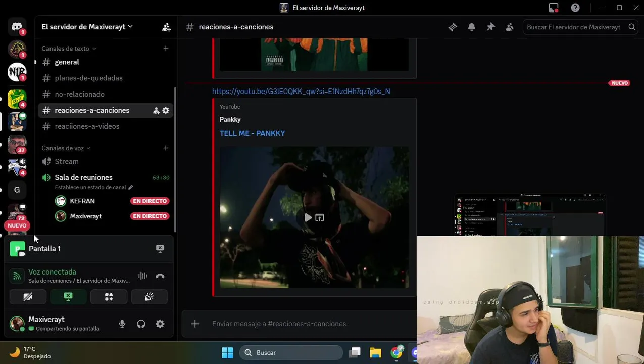The image size is (644, 364).
Task: Open reaciones-a-canciones channel settings gear
Action: [x=166, y=110]
